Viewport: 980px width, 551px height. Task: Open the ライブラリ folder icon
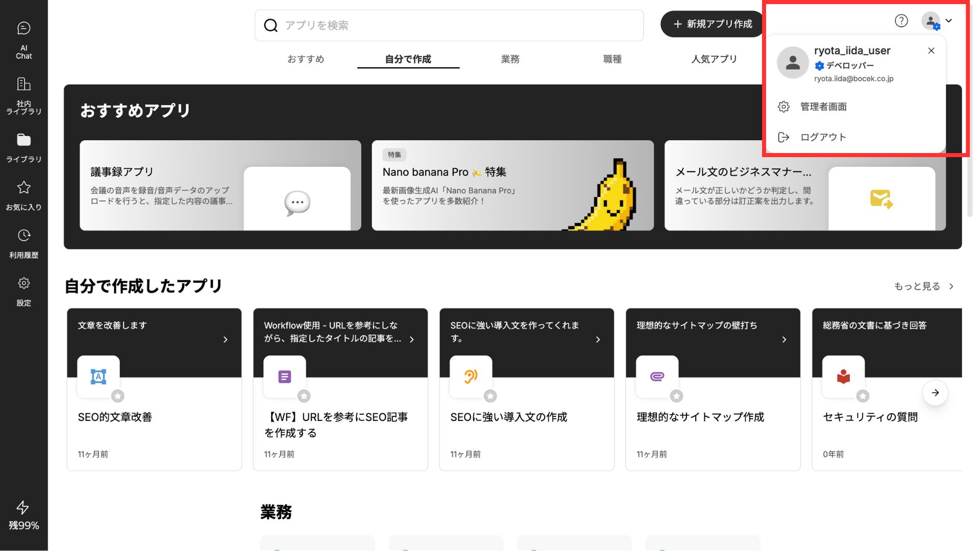point(23,140)
